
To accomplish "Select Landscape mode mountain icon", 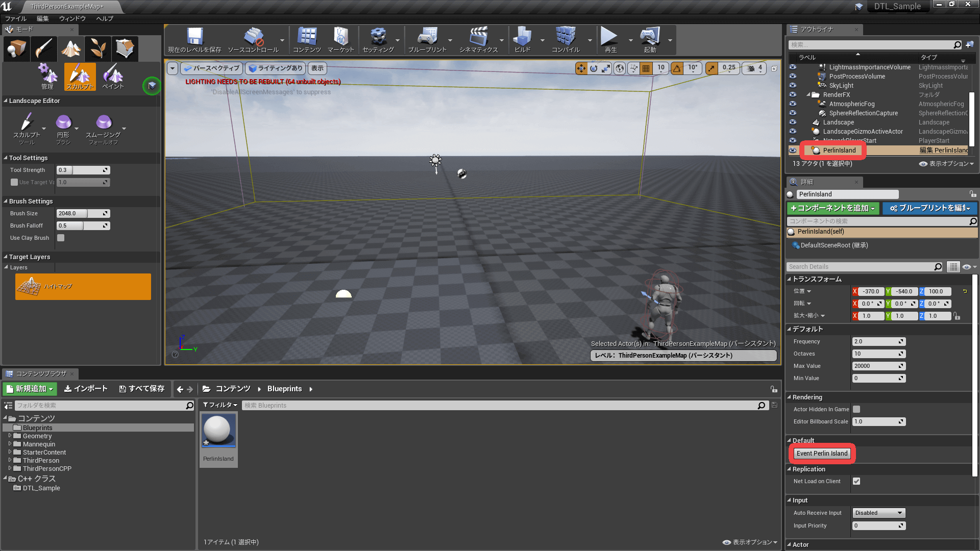I will pos(71,49).
